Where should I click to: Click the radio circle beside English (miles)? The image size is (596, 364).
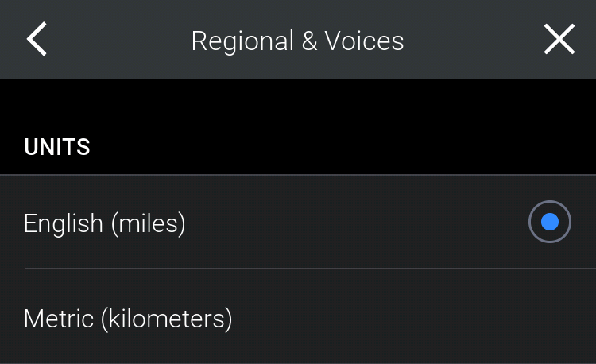click(549, 223)
